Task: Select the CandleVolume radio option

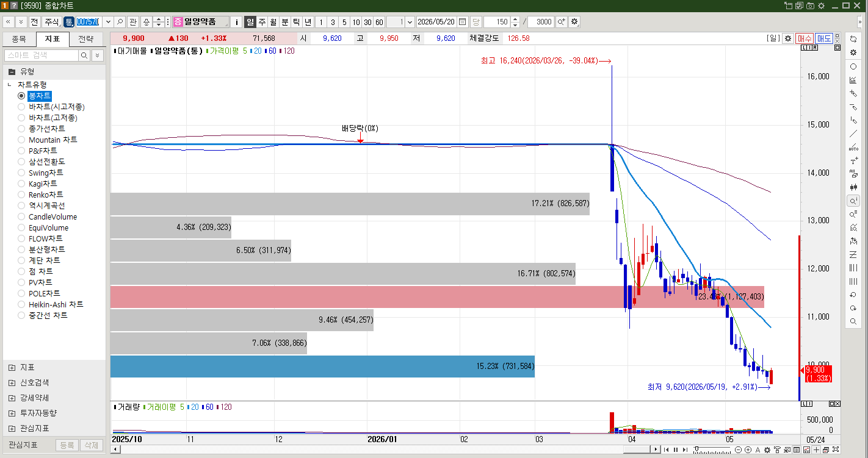Action: [x=48, y=216]
